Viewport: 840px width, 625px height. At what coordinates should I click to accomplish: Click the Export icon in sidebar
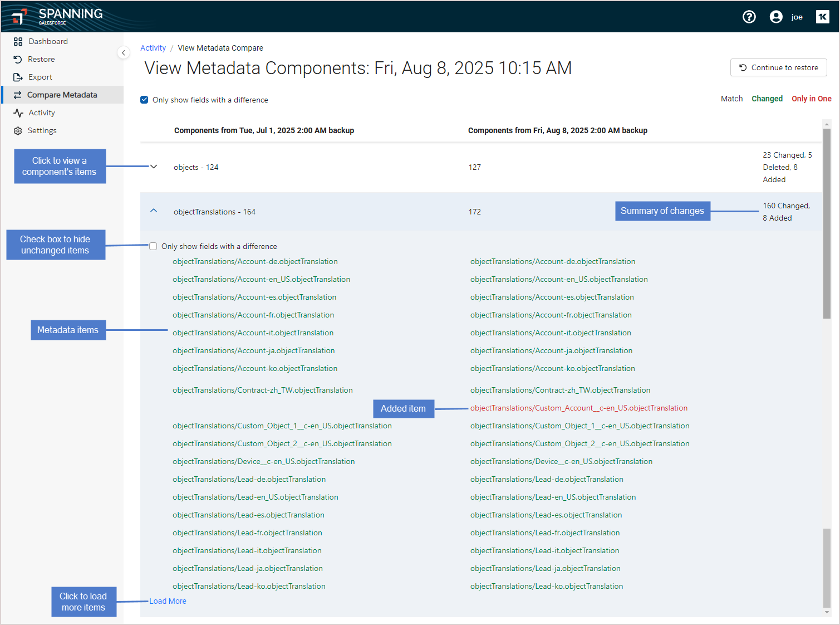(18, 77)
